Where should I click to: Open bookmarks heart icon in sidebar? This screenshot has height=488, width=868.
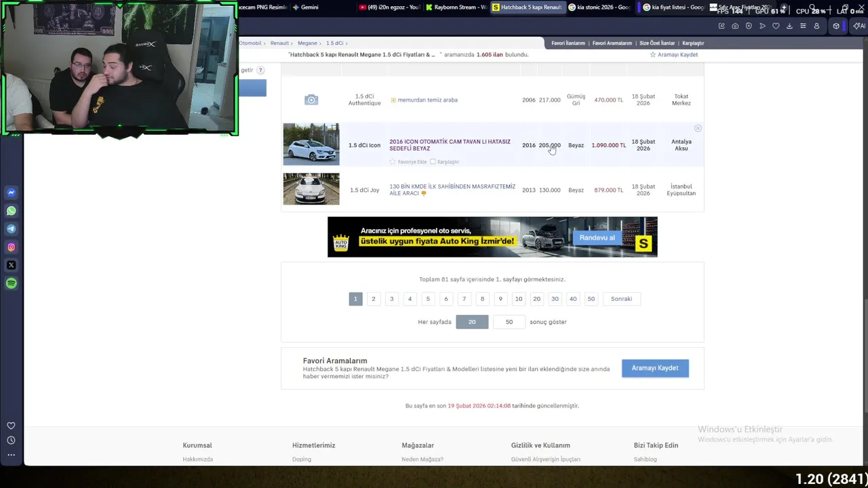11,426
